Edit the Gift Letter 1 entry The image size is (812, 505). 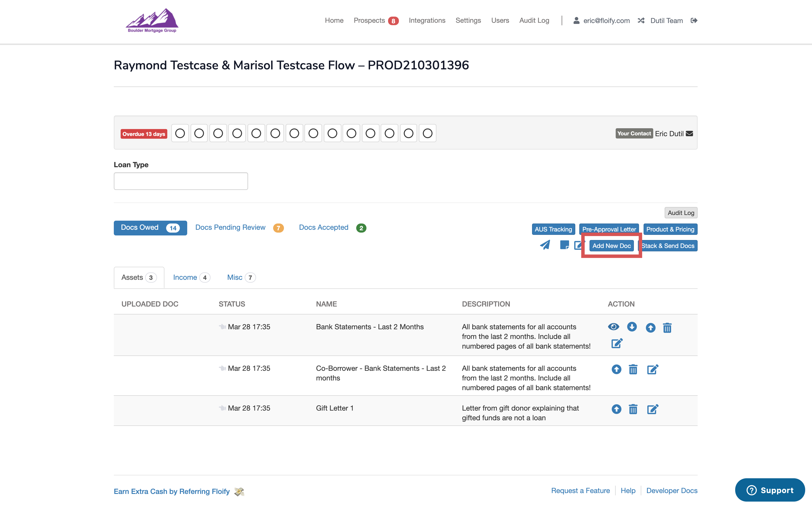point(652,409)
